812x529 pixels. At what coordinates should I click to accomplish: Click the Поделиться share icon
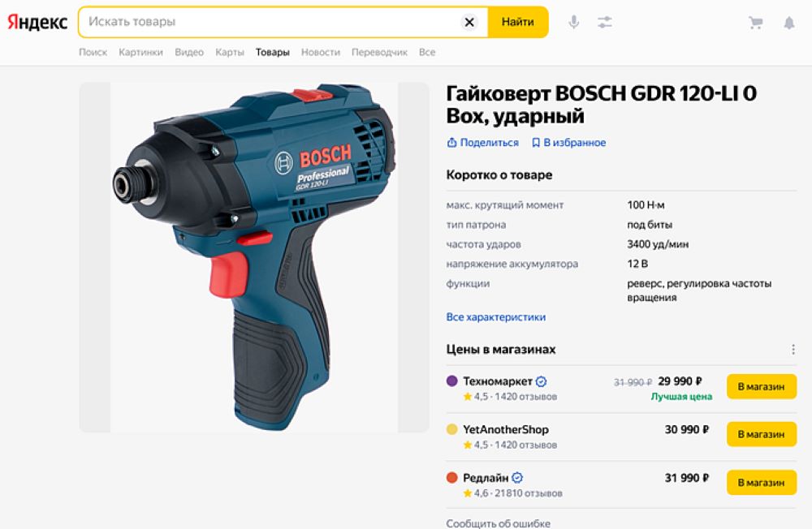[451, 142]
